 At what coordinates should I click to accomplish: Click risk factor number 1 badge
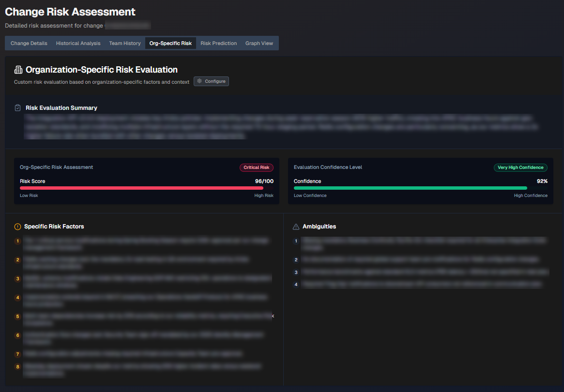pyautogui.click(x=18, y=241)
